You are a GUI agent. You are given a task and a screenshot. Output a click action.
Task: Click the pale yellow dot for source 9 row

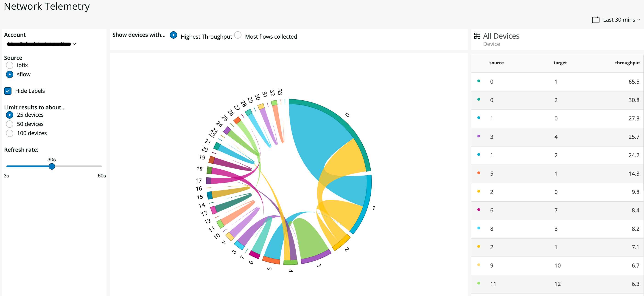coord(479,265)
